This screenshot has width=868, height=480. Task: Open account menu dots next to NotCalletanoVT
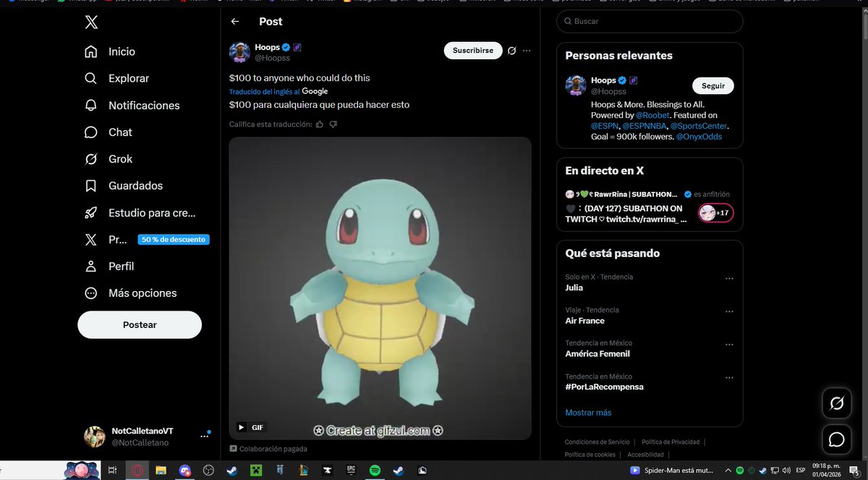tap(205, 437)
